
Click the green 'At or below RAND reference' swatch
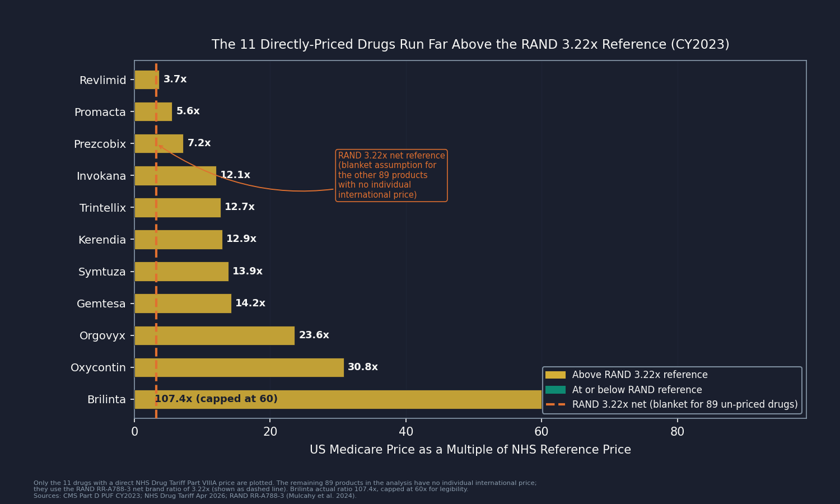tap(556, 390)
